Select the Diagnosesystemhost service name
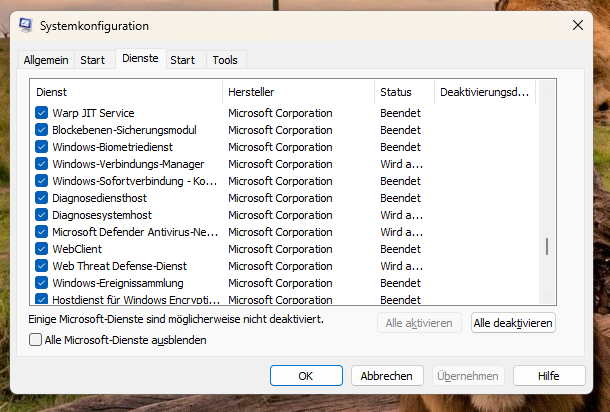The height and width of the screenshot is (412, 610). (102, 215)
